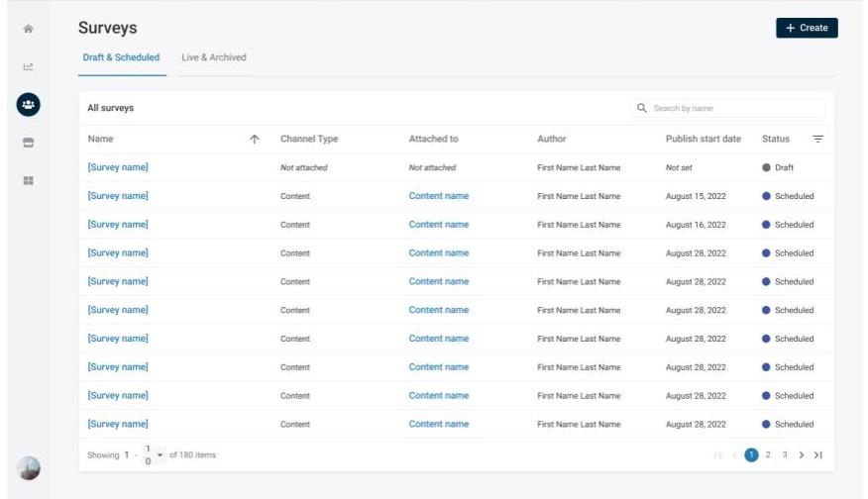Open the grid dashboard icon in sidebar
The image size is (868, 499).
28,180
